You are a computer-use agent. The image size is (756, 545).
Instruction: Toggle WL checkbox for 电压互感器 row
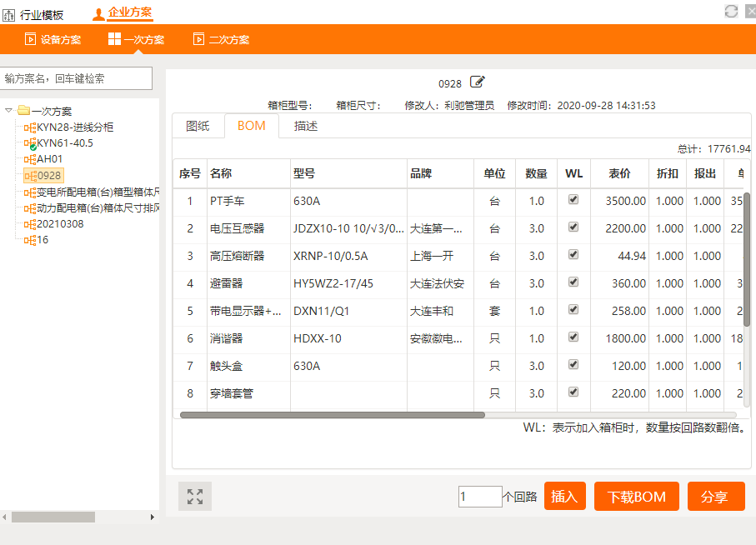click(573, 227)
